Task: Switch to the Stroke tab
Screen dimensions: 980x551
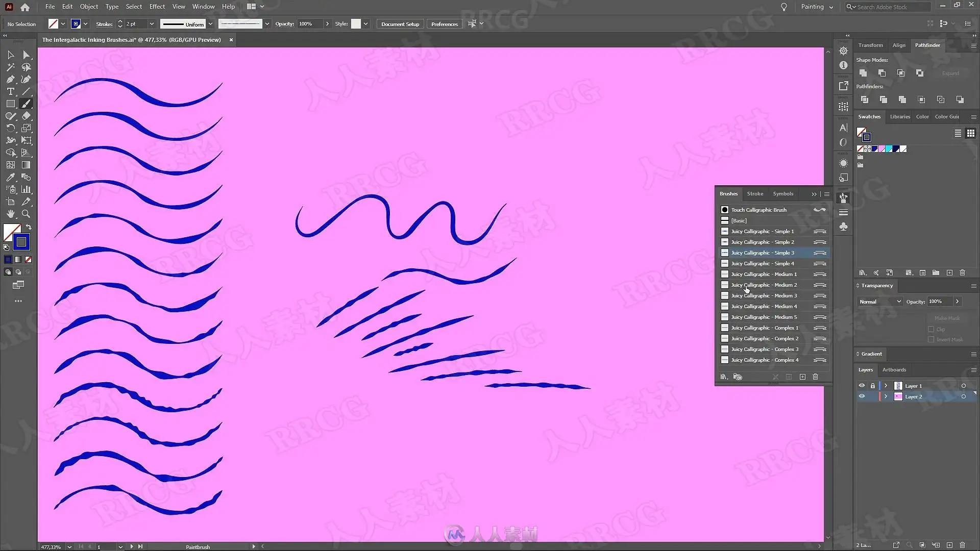Action: tap(755, 194)
